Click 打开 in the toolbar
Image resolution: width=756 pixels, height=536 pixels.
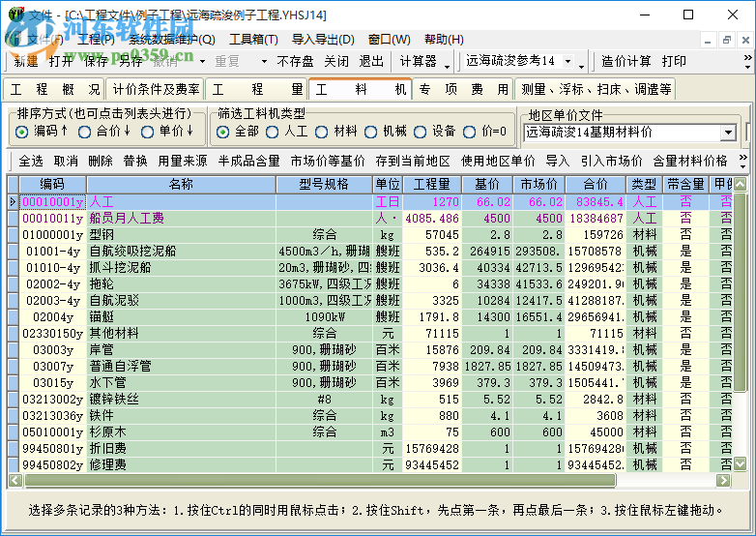[x=61, y=61]
